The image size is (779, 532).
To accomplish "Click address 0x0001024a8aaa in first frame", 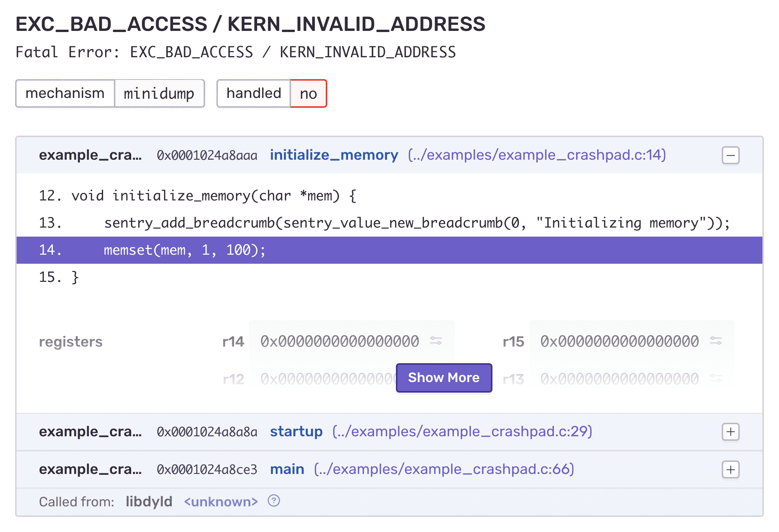I will point(207,155).
